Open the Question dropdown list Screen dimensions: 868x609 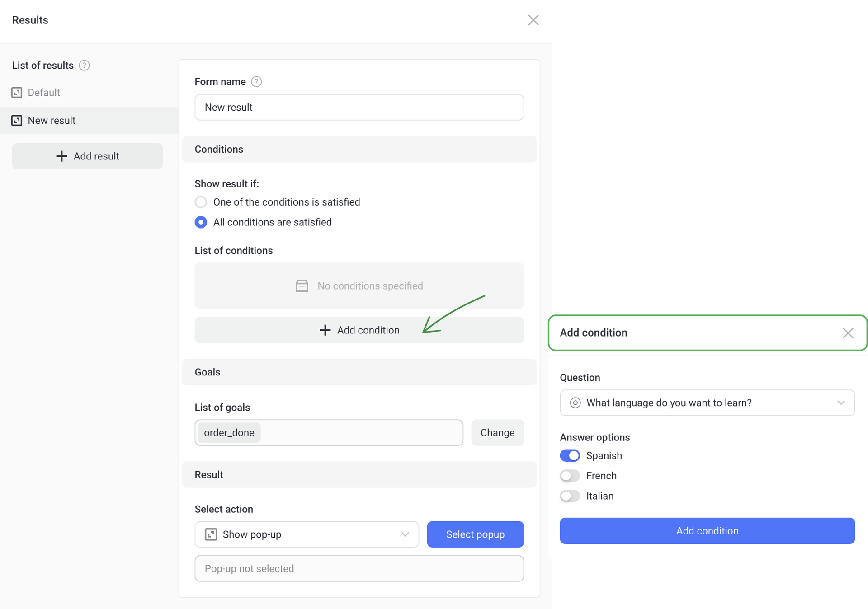click(707, 403)
